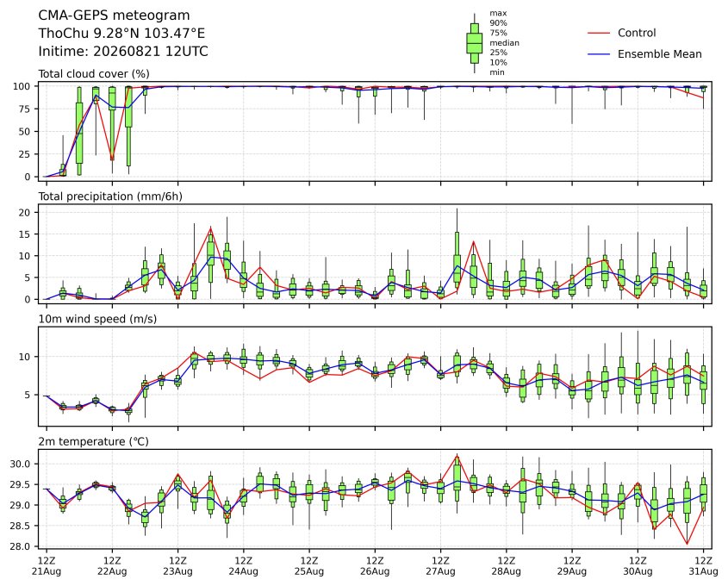The image size is (728, 586).
Task: Click the '100' tick on cloud cover axis
Action: click(22, 86)
